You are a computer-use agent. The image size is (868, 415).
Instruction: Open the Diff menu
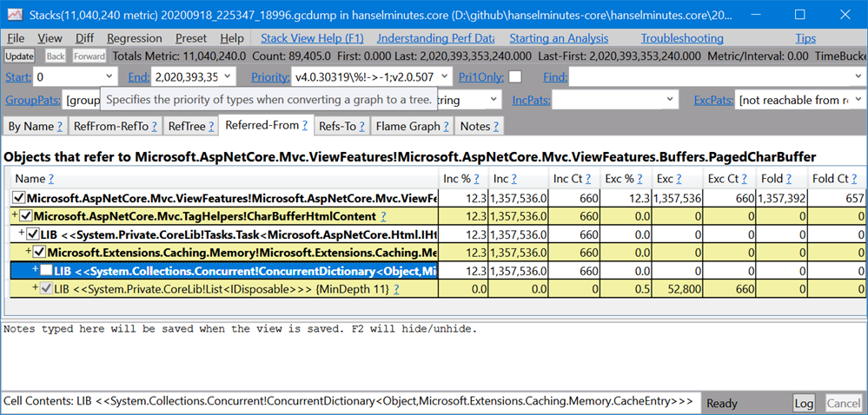(84, 38)
